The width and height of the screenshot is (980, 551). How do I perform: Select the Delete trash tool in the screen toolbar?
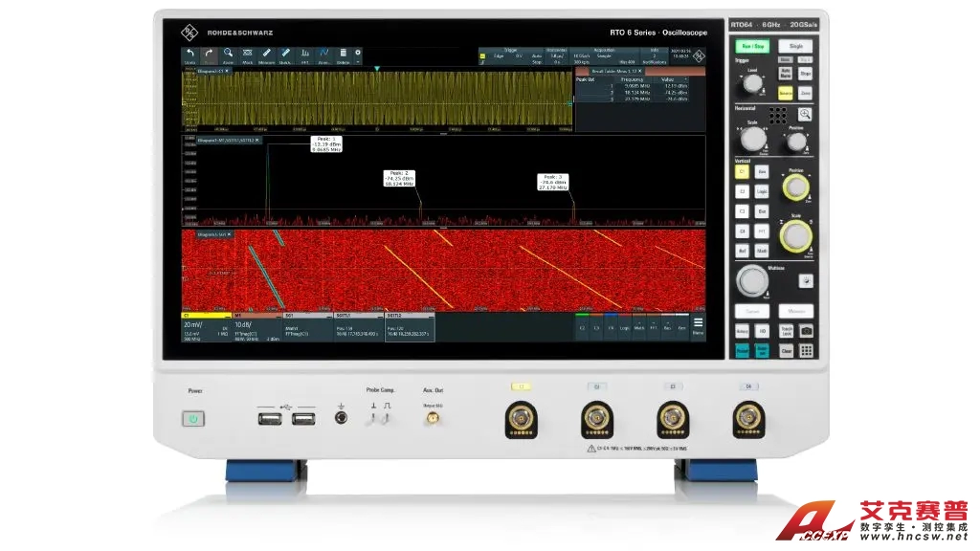(x=344, y=55)
